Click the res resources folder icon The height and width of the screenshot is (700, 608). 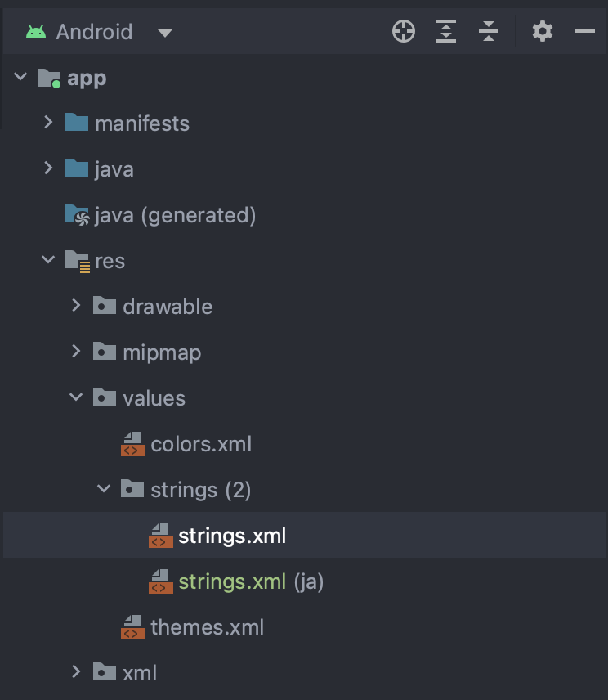tap(78, 261)
